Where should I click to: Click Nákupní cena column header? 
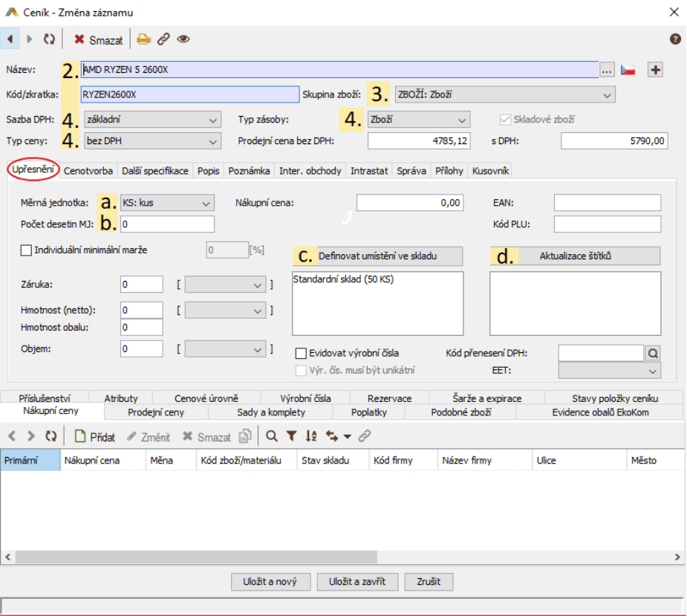(x=102, y=461)
